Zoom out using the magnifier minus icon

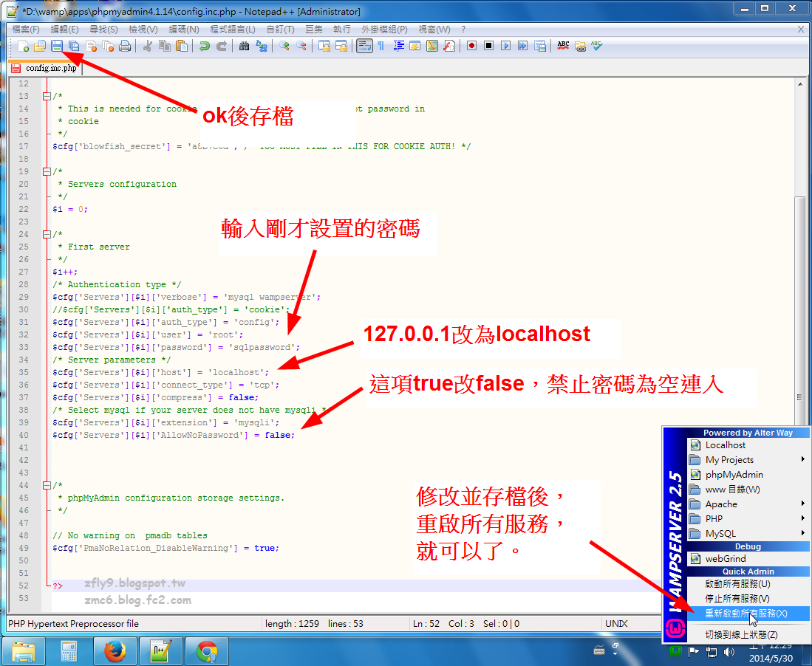[x=301, y=46]
